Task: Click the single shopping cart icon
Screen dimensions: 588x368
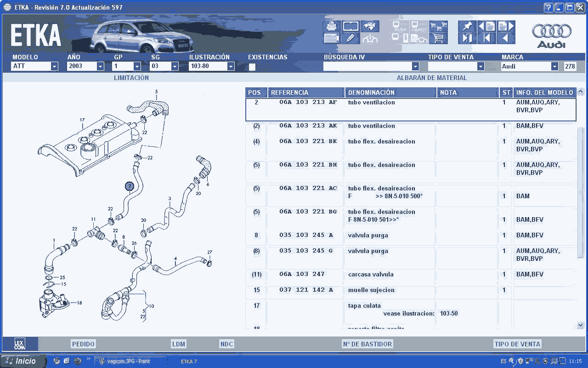Action: (x=439, y=38)
